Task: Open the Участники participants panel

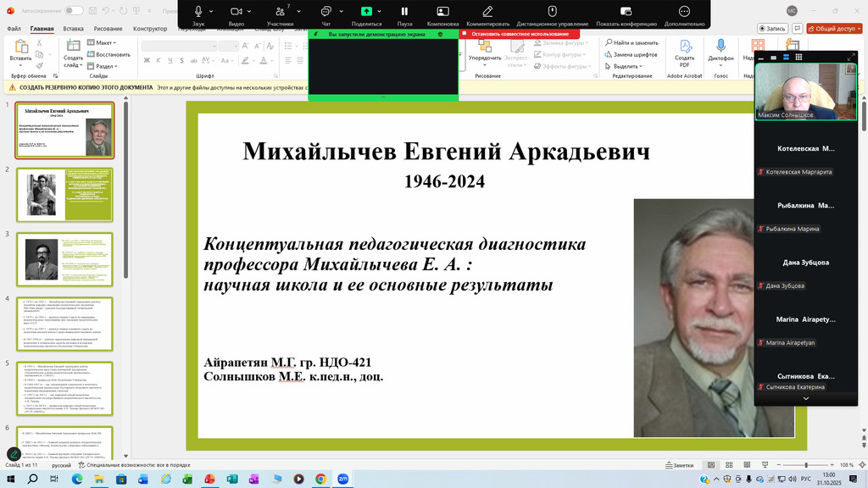Action: 281,12
